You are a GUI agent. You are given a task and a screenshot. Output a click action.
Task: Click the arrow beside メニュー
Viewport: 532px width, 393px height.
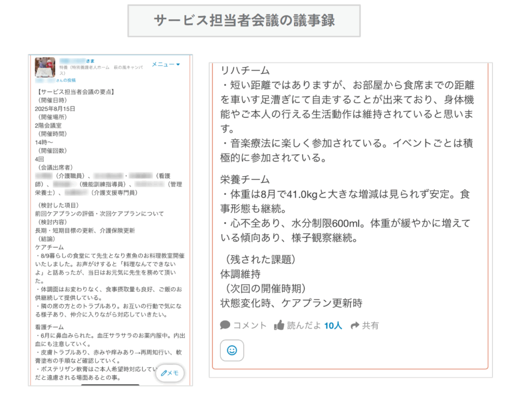click(178, 64)
